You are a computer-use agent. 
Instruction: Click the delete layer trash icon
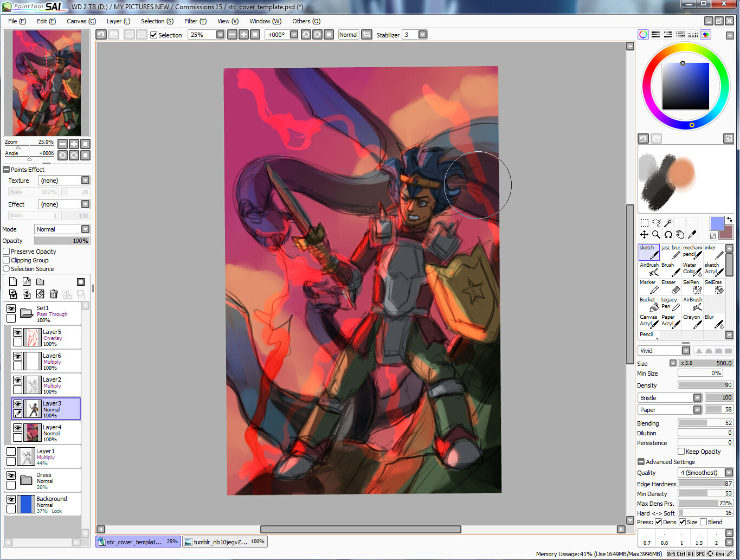(x=54, y=294)
